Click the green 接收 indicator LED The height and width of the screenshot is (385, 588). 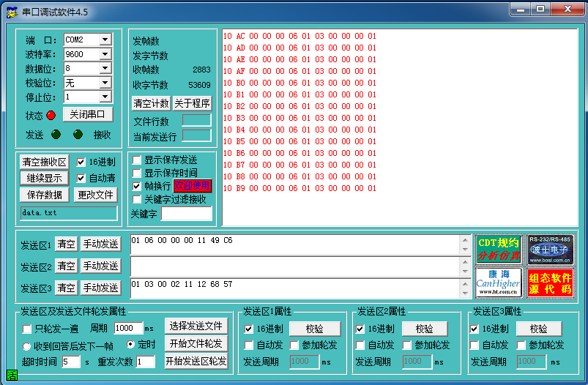pyautogui.click(x=78, y=135)
